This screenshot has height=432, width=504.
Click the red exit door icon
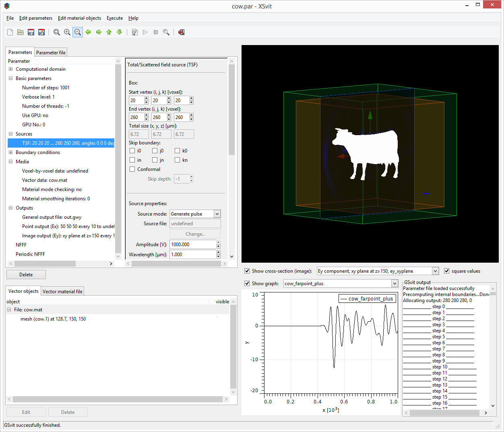[181, 32]
